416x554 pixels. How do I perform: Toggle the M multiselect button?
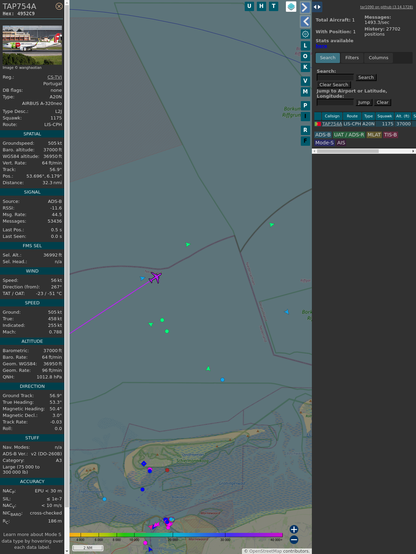pos(305,92)
